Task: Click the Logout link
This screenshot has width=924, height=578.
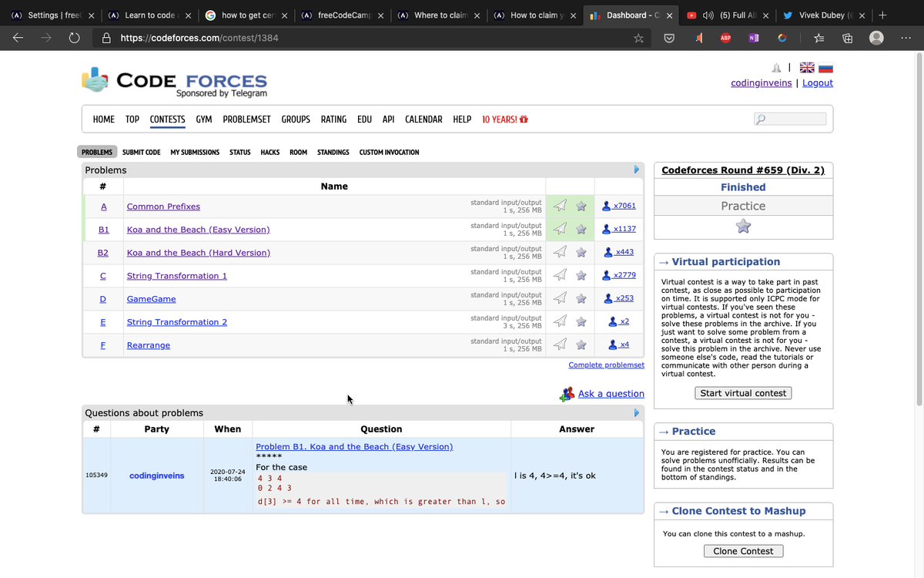Action: (x=818, y=82)
